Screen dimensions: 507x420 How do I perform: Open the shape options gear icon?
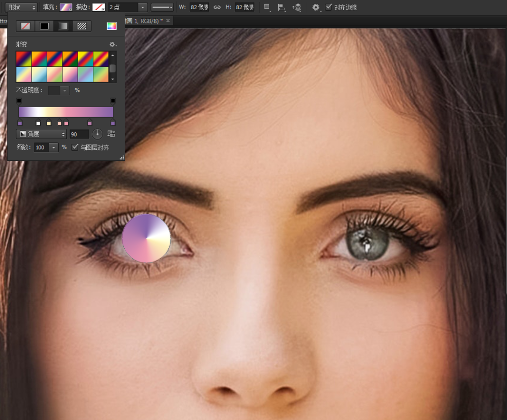(x=316, y=7)
